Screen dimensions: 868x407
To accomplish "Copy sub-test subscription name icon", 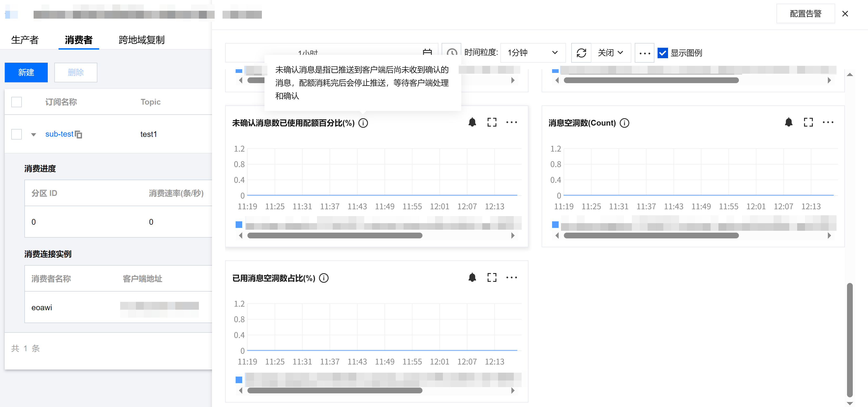I will click(x=78, y=134).
